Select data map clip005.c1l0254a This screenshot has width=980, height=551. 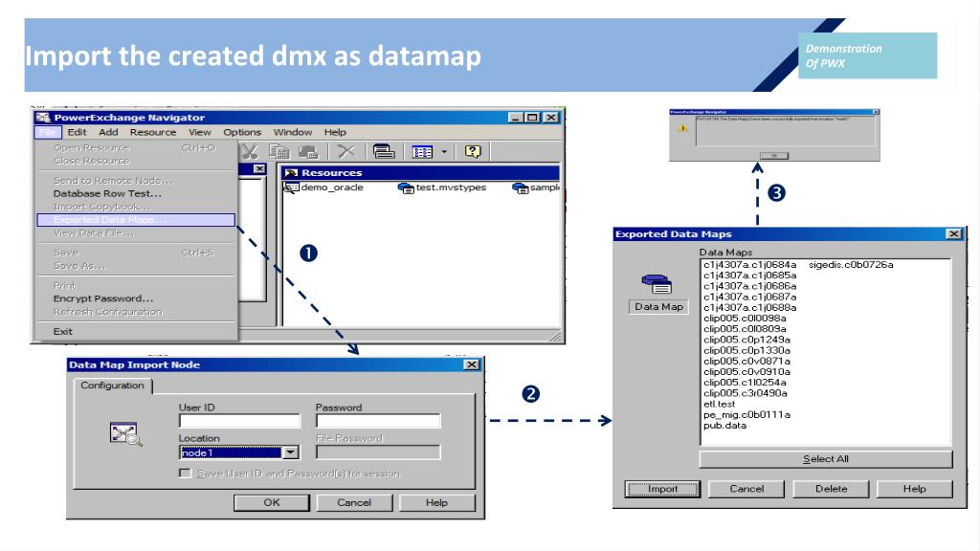(745, 383)
